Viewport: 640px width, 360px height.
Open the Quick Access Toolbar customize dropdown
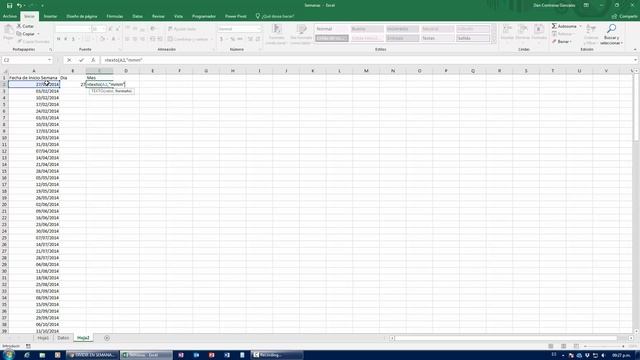[42, 5]
